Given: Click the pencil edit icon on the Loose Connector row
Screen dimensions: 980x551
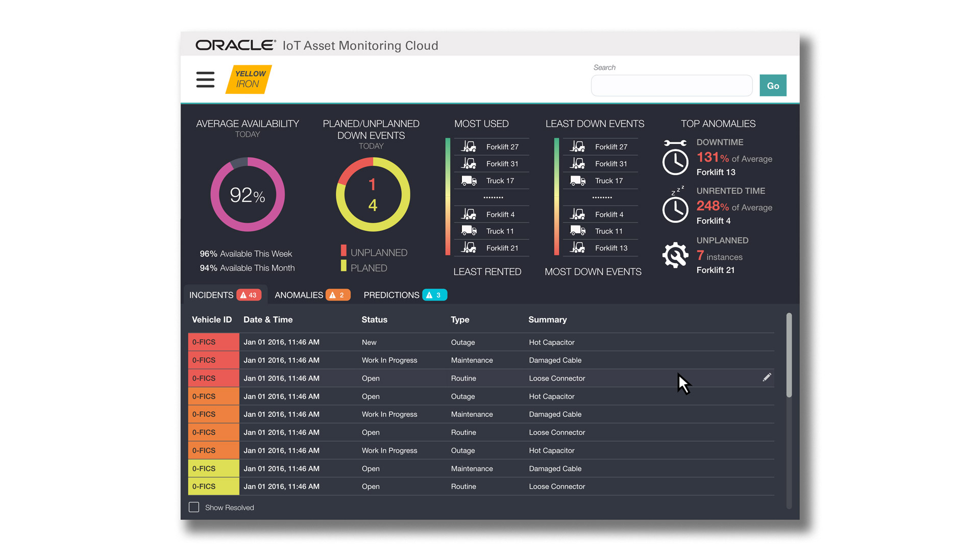Looking at the screenshot, I should click(767, 378).
